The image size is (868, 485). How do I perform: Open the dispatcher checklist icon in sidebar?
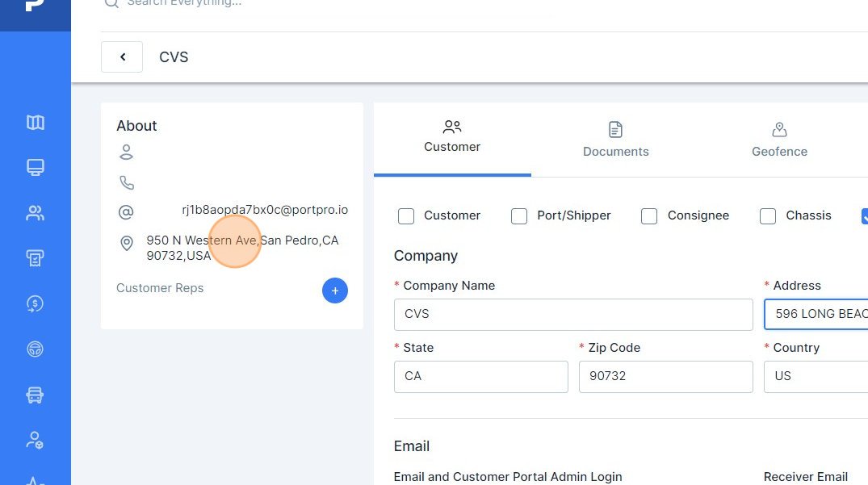(36, 258)
